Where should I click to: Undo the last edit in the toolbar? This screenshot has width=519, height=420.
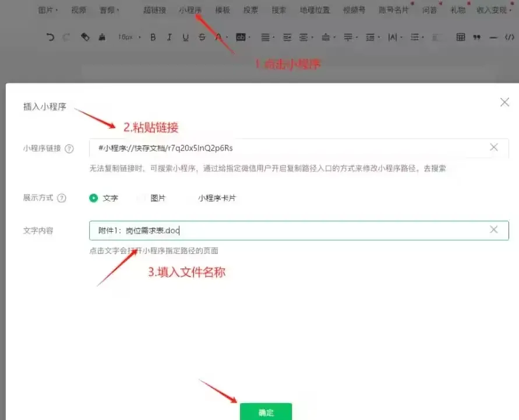[50, 37]
